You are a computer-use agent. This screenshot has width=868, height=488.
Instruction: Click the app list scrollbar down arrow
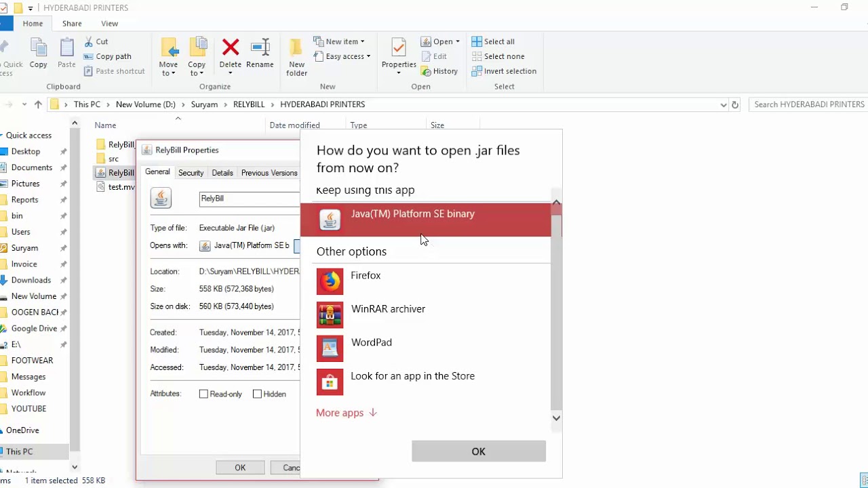(556, 418)
